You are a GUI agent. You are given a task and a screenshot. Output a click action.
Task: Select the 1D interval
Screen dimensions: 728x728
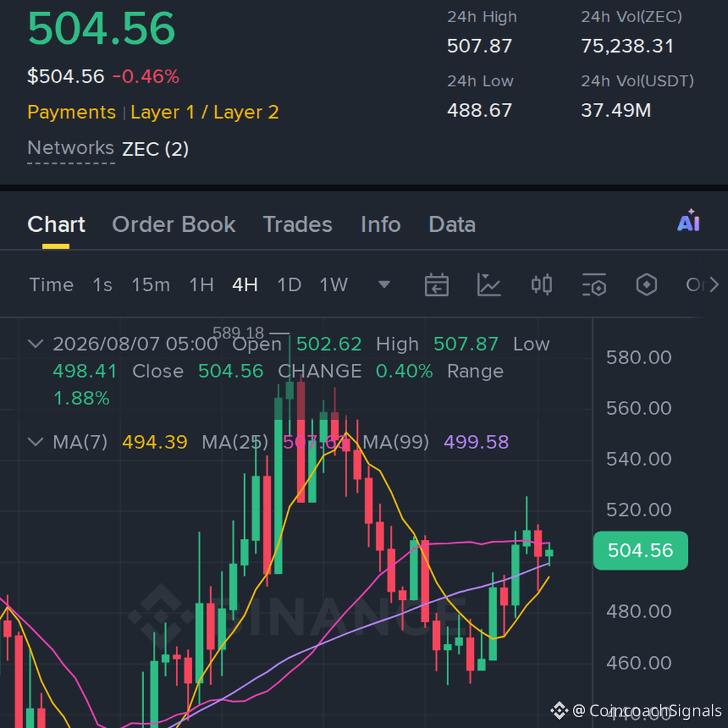[x=289, y=284]
